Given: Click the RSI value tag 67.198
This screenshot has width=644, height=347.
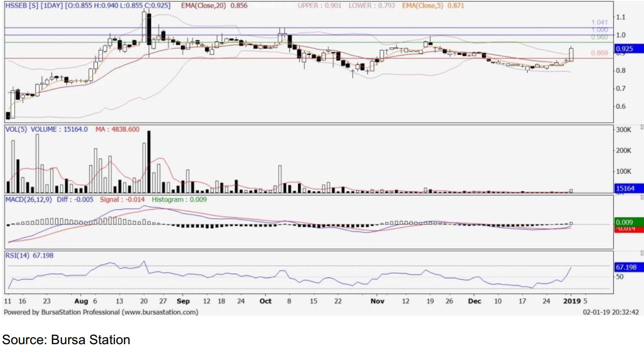Looking at the screenshot, I should click(628, 267).
